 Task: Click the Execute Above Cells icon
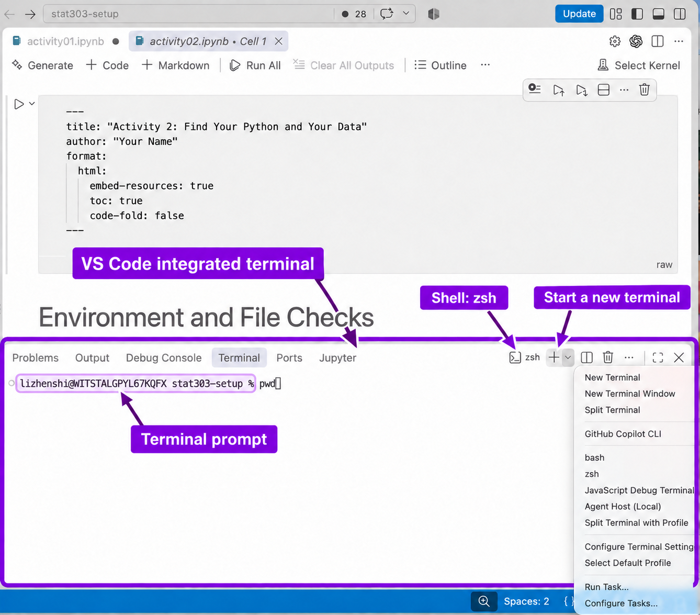point(559,90)
